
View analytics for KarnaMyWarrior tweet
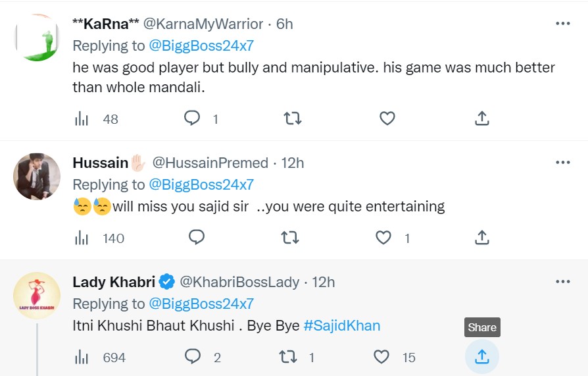click(82, 119)
